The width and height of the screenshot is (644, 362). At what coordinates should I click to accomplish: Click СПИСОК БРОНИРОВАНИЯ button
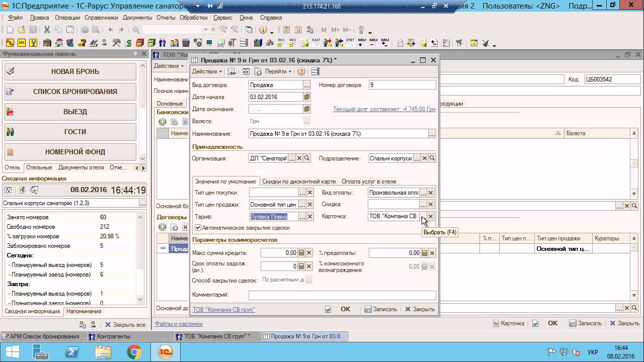[x=70, y=92]
